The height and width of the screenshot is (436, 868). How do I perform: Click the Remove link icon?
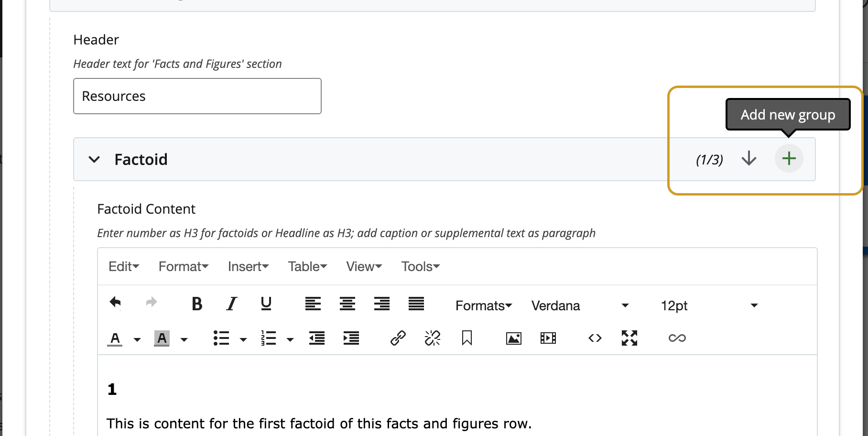pyautogui.click(x=433, y=338)
